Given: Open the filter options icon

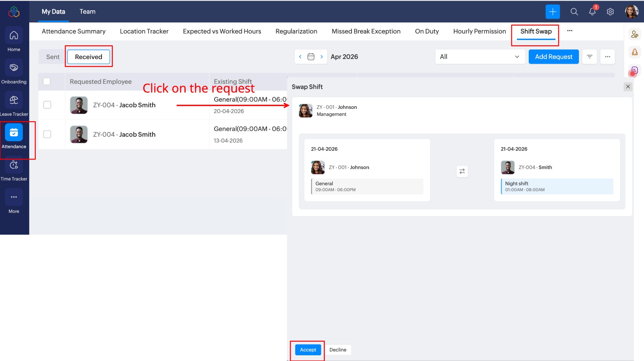Looking at the screenshot, I should point(590,57).
